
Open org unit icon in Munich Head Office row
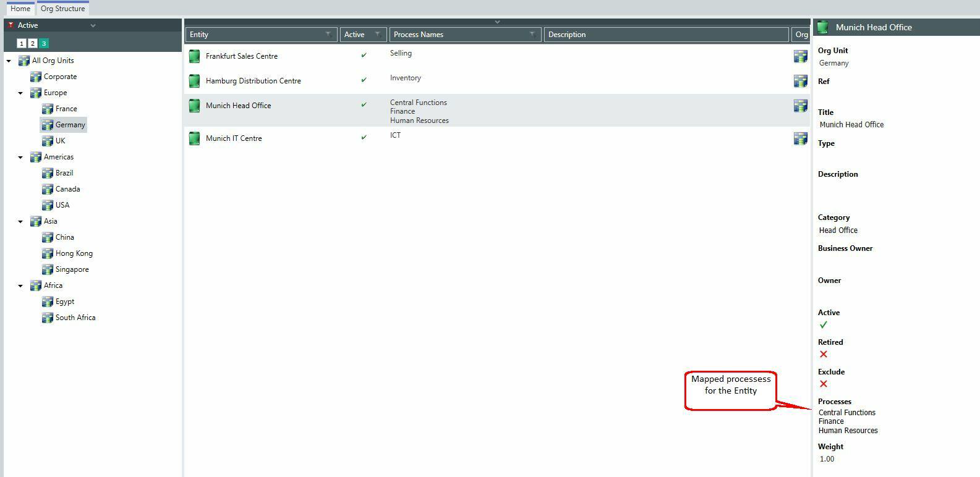point(800,106)
